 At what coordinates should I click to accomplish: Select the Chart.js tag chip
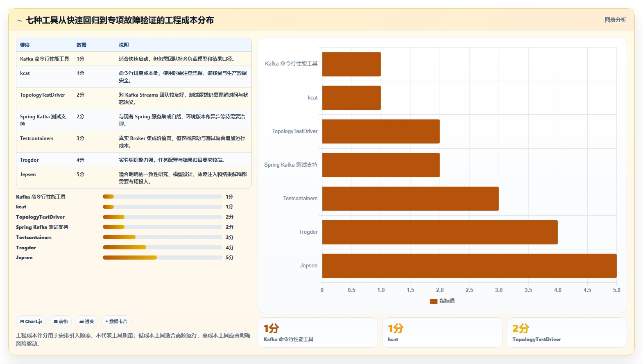(31, 321)
